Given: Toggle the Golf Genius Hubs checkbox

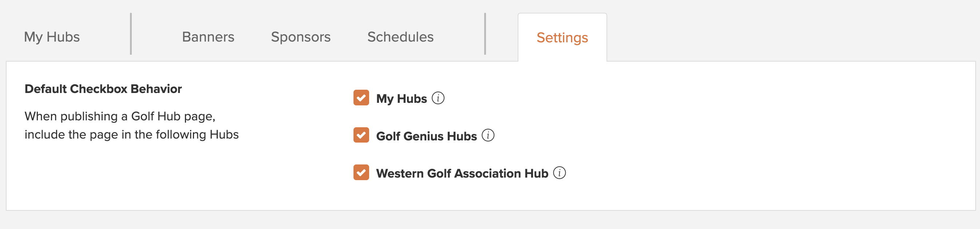Looking at the screenshot, I should tap(361, 135).
